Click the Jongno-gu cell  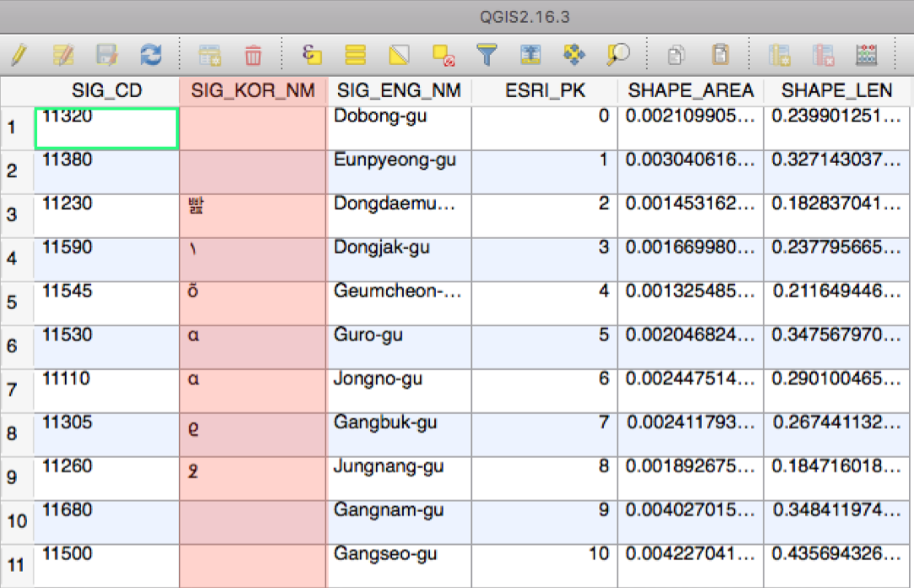(399, 390)
